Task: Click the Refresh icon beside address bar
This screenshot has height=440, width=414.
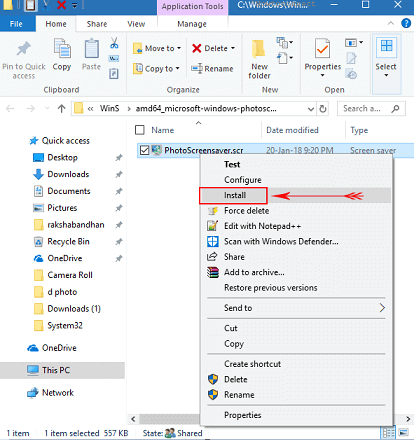Action: coord(323,109)
